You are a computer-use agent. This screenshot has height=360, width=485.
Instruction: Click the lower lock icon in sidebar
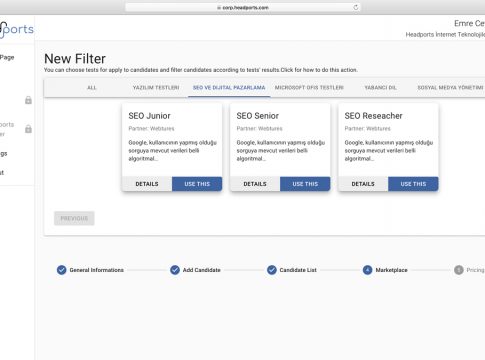click(x=28, y=129)
